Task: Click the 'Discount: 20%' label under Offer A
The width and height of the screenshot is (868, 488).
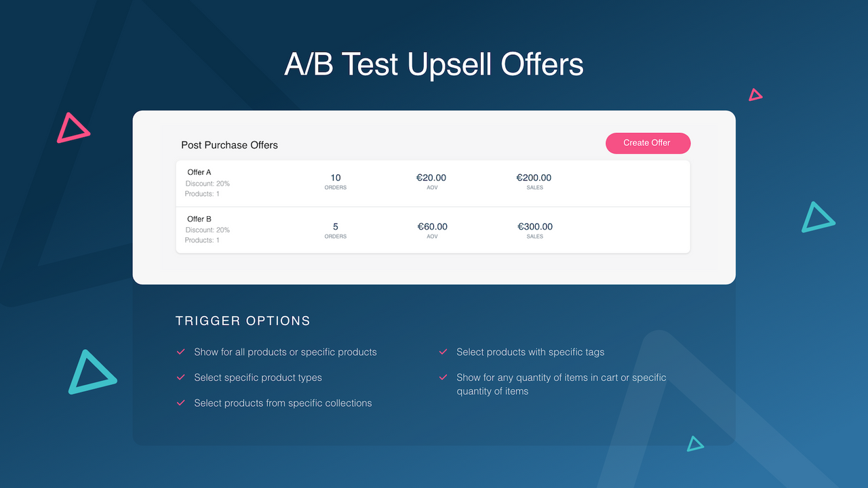Action: 208,183
